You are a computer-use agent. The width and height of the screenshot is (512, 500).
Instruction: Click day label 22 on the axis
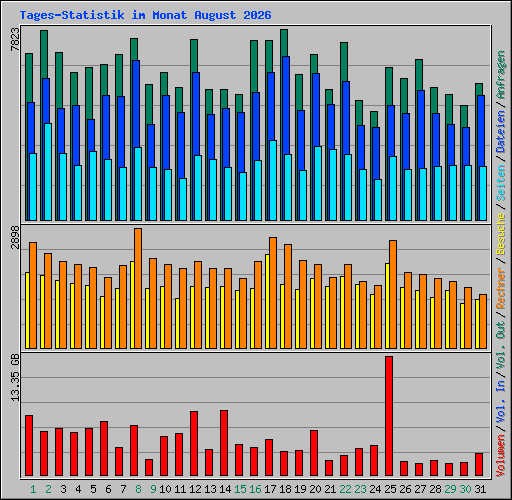tap(345, 489)
